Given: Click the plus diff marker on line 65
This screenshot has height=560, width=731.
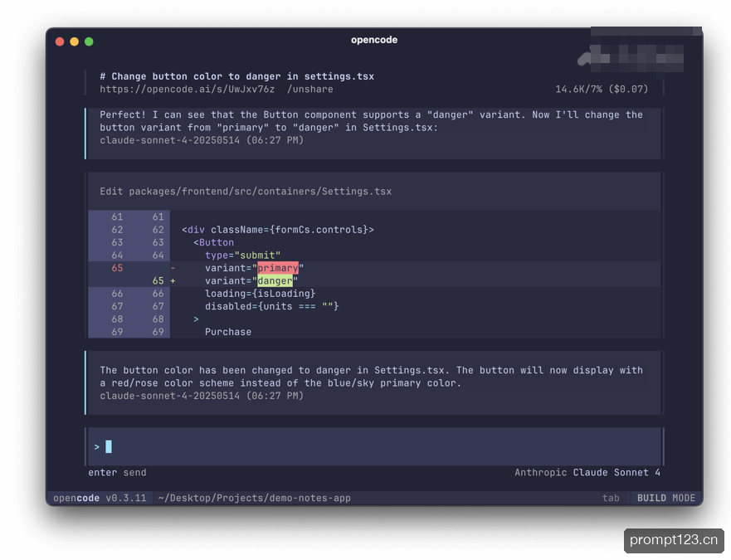Looking at the screenshot, I should click(173, 280).
